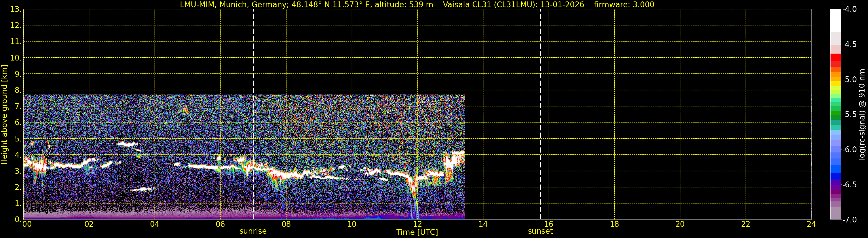The height and width of the screenshot is (238, 868).
Task: Click the "20" time axis tick label
Action: pyautogui.click(x=680, y=224)
